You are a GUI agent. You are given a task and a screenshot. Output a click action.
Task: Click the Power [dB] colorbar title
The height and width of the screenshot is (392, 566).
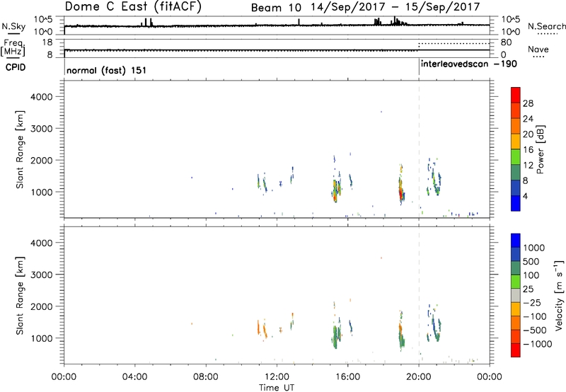click(x=540, y=149)
